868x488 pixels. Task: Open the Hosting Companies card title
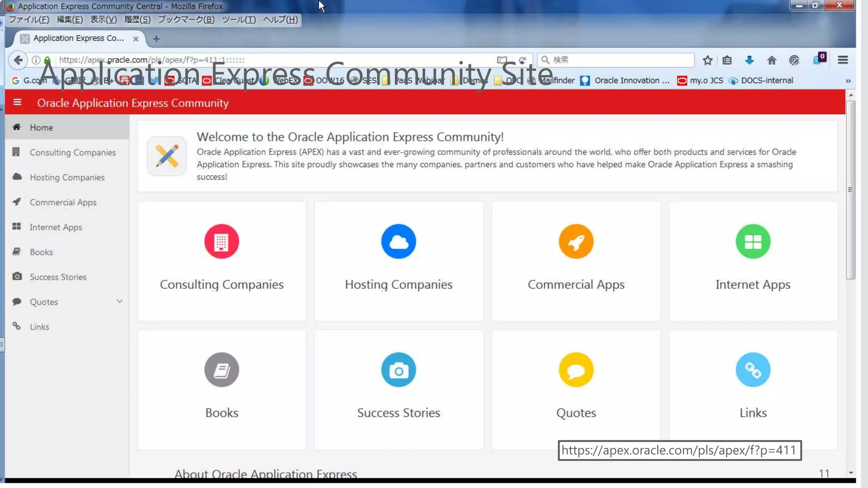tap(398, 285)
